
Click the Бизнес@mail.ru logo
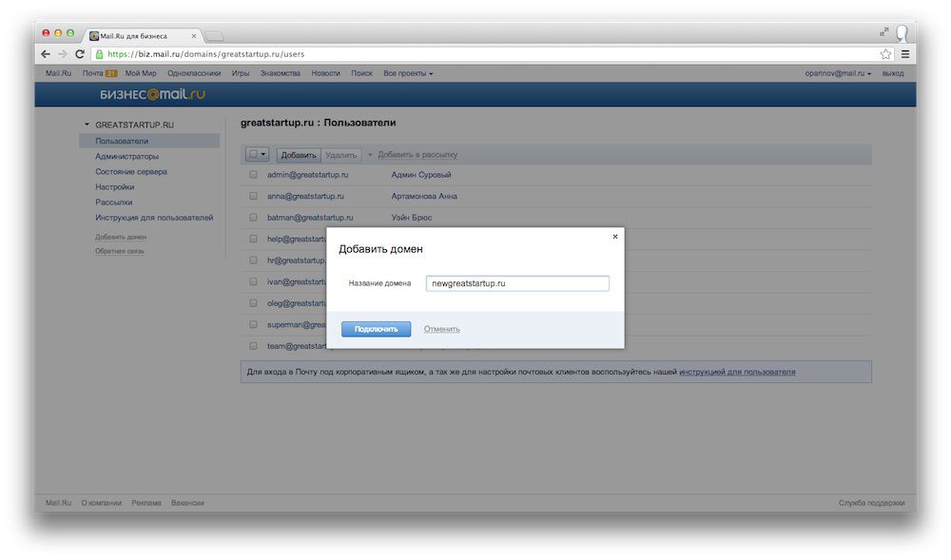pyautogui.click(x=152, y=94)
